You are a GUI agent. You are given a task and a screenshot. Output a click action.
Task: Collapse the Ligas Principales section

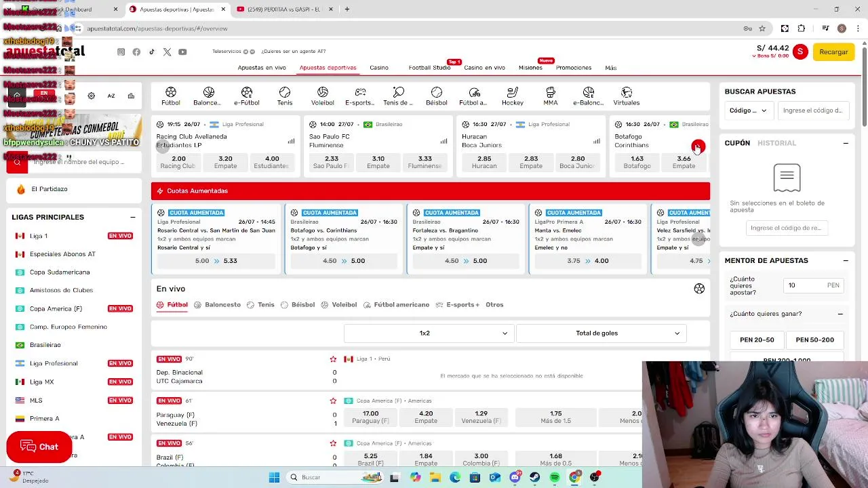(x=133, y=217)
